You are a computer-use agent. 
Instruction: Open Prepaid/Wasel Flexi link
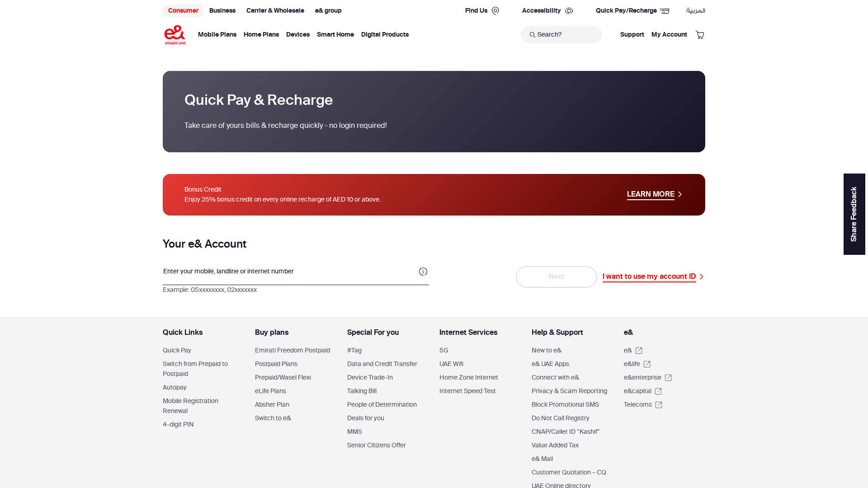pyautogui.click(x=283, y=378)
